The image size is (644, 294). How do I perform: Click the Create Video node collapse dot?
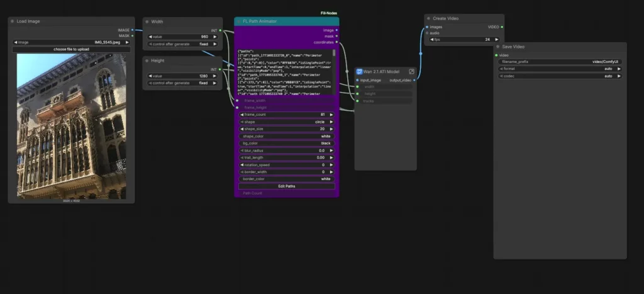pos(429,19)
